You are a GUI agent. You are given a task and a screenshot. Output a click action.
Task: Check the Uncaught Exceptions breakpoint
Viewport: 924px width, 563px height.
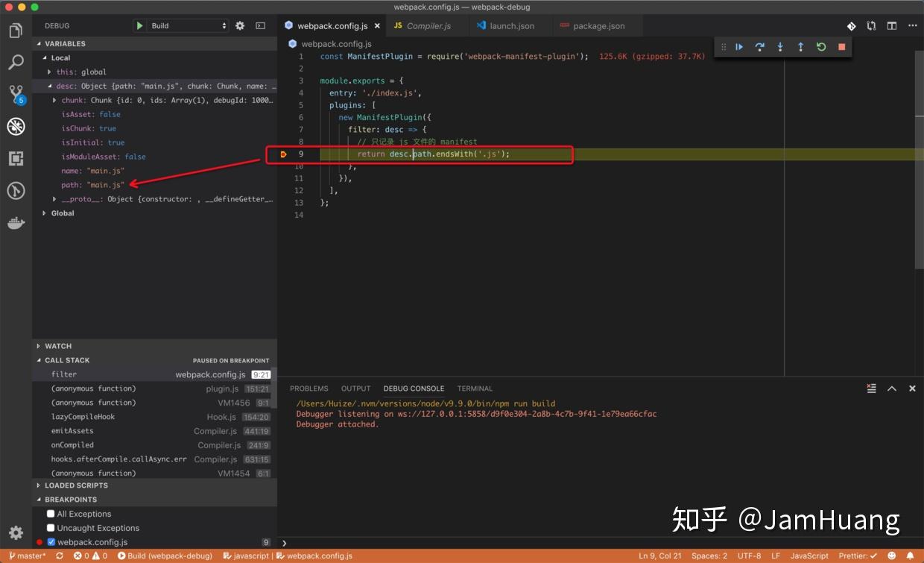pos(51,527)
